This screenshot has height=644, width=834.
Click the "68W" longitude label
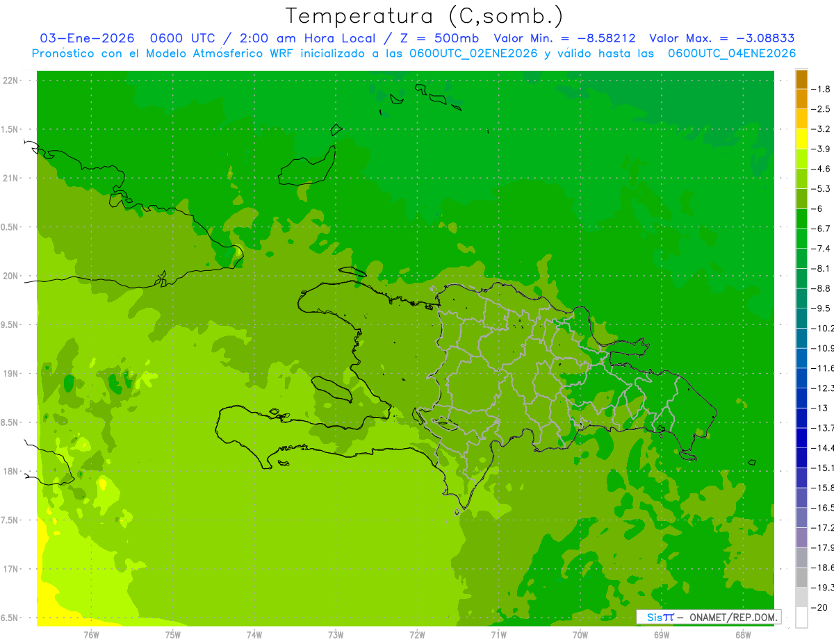(x=743, y=634)
